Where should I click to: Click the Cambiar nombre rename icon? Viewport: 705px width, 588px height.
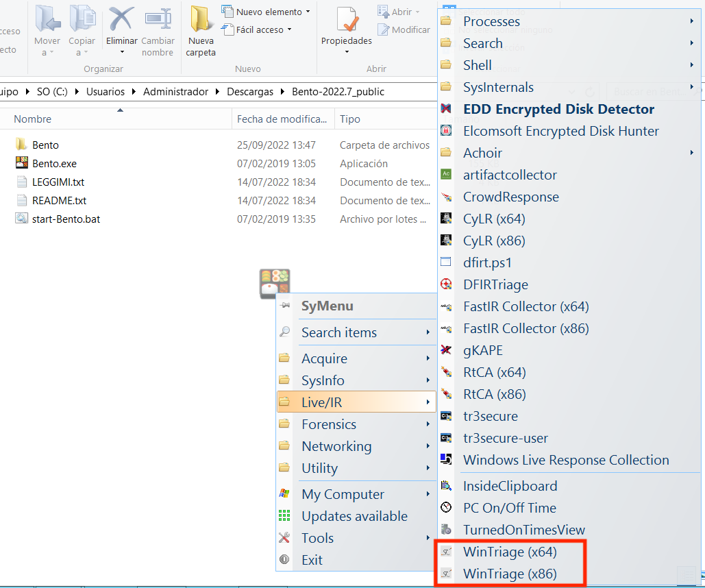pyautogui.click(x=158, y=19)
